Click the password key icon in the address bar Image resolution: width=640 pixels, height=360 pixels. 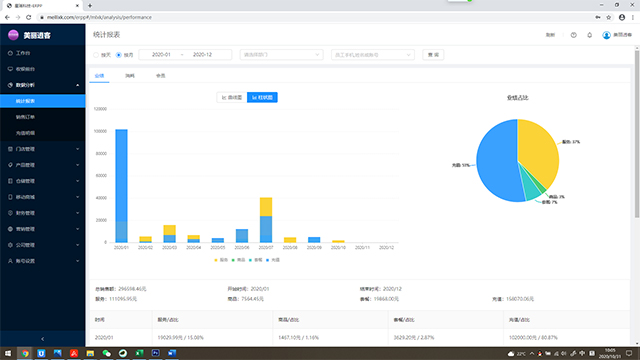(598, 17)
